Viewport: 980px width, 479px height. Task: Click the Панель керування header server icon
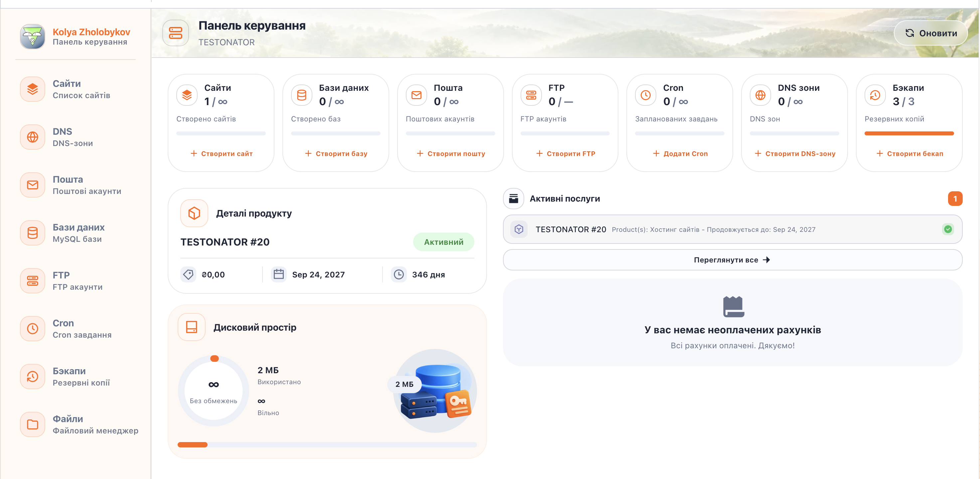175,33
